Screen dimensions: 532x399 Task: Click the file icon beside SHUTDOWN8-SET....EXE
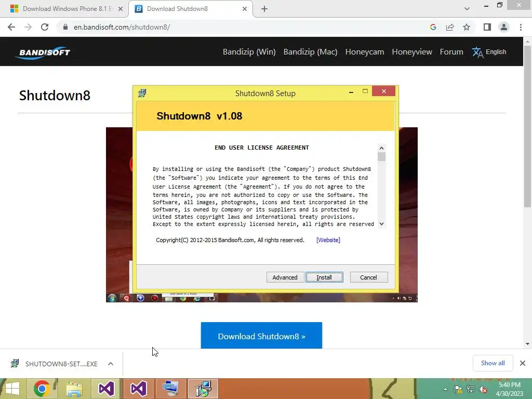click(15, 363)
